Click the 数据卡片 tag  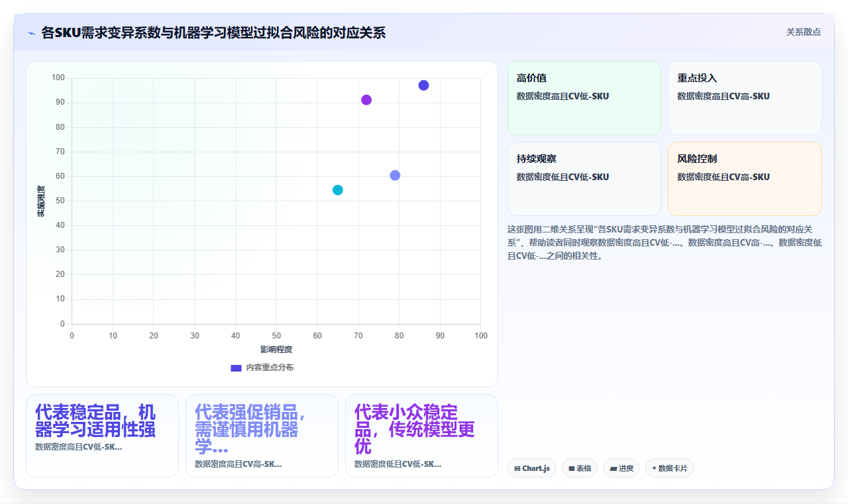[670, 468]
